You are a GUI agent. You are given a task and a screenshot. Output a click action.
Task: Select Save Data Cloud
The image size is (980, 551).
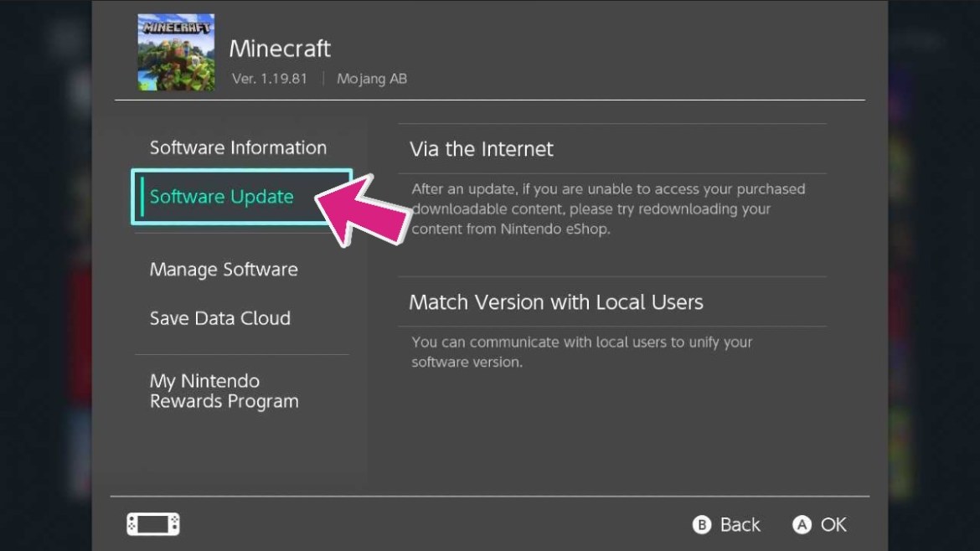219,318
